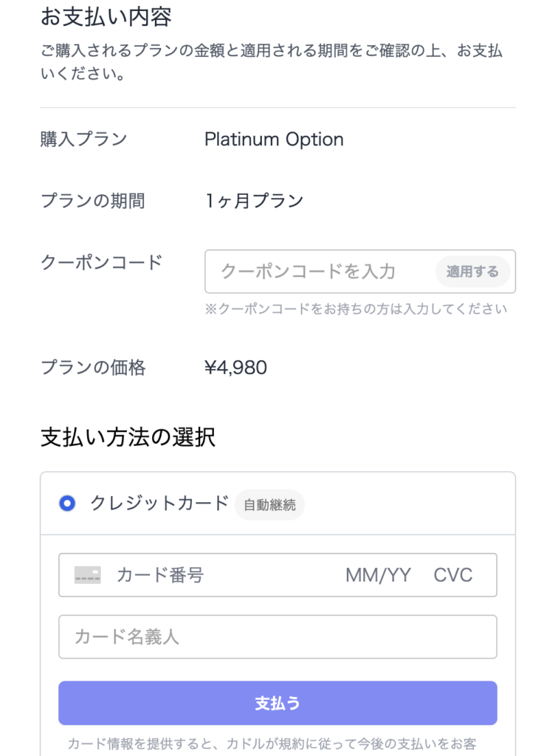Click the 適用する coupon apply button
The image size is (558, 756).
click(x=472, y=272)
